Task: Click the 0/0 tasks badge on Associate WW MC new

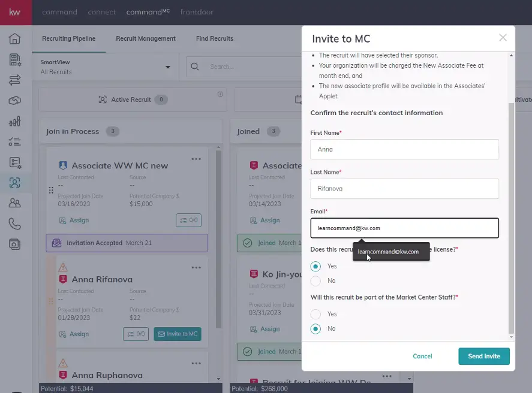Action: pyautogui.click(x=189, y=220)
